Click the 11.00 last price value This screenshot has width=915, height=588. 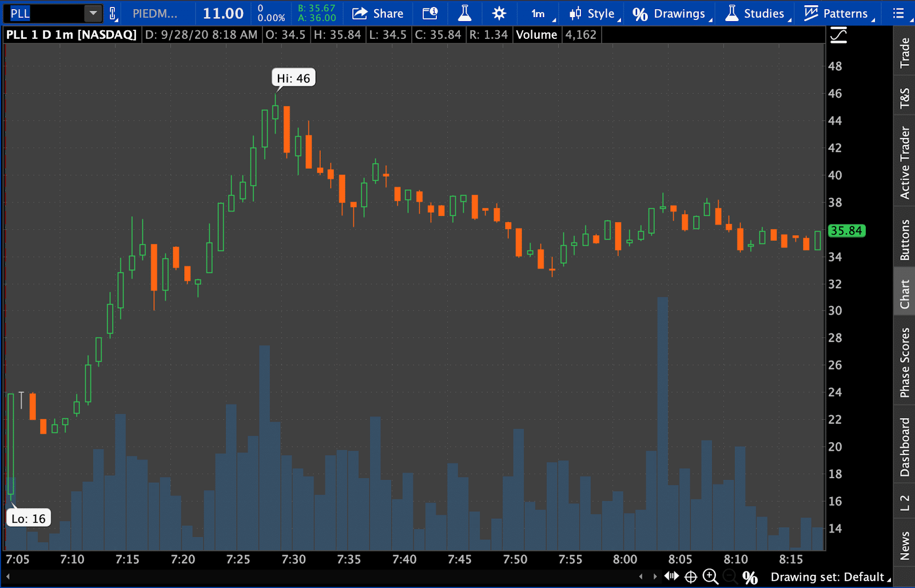(223, 13)
